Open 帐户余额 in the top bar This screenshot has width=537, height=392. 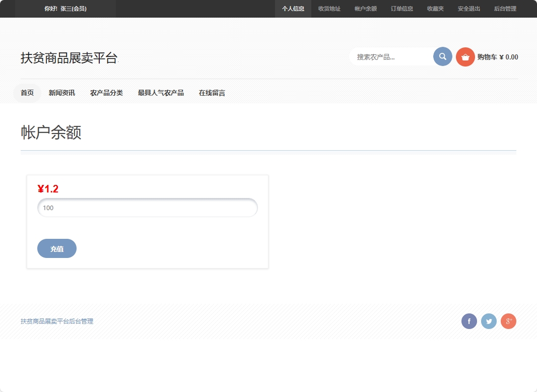coord(365,9)
